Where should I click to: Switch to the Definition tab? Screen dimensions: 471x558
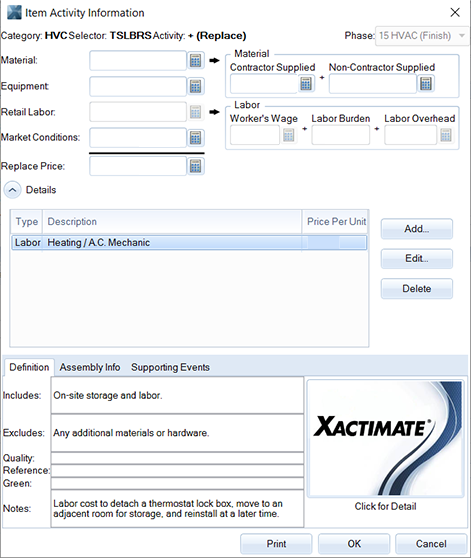29,367
